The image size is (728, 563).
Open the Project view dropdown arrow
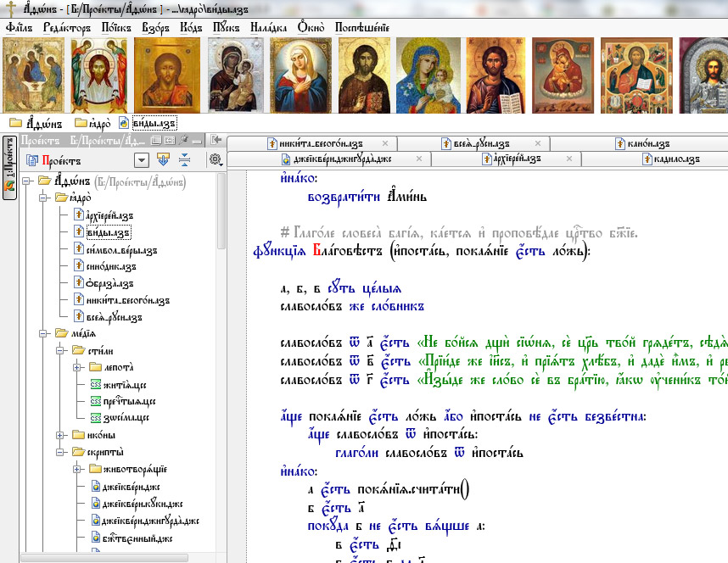click(141, 160)
